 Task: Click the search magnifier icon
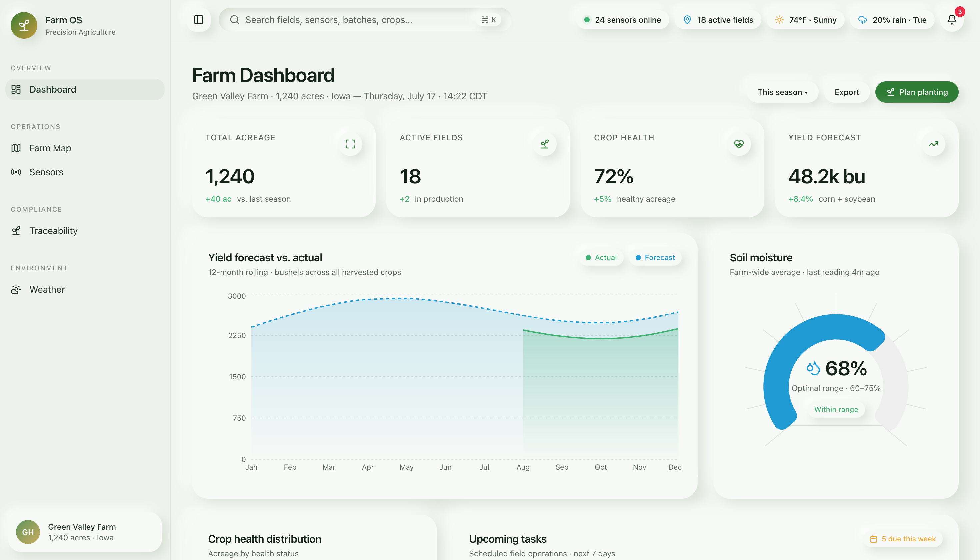tap(235, 20)
